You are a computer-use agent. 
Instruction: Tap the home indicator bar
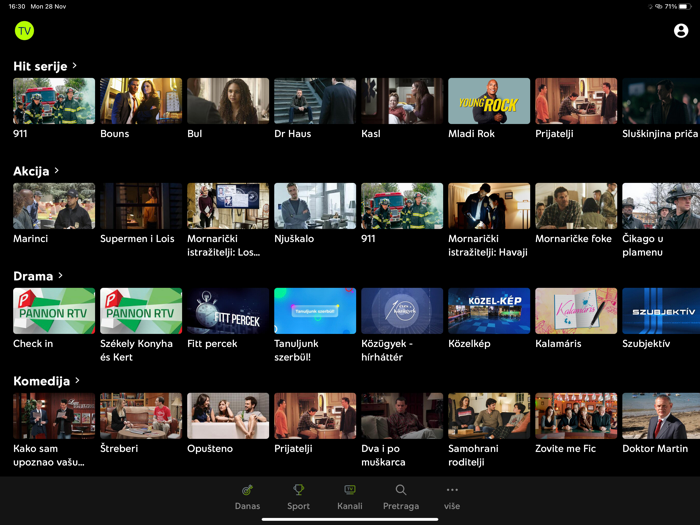coord(350,519)
